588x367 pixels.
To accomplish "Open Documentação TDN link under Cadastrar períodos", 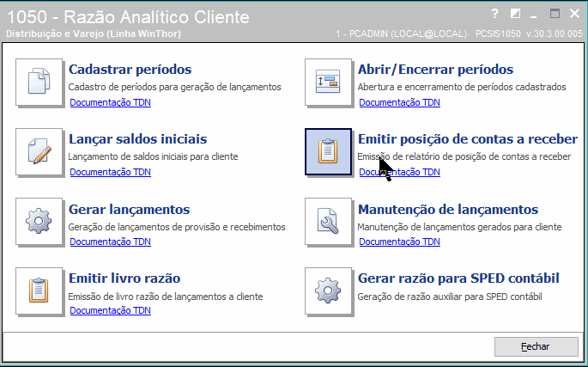I will tap(110, 102).
